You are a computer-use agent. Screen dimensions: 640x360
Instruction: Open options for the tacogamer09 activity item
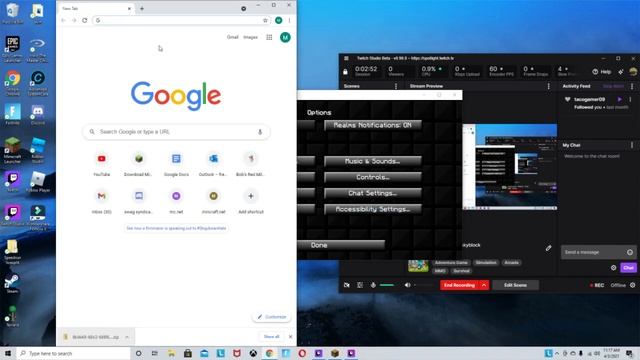tap(630, 99)
